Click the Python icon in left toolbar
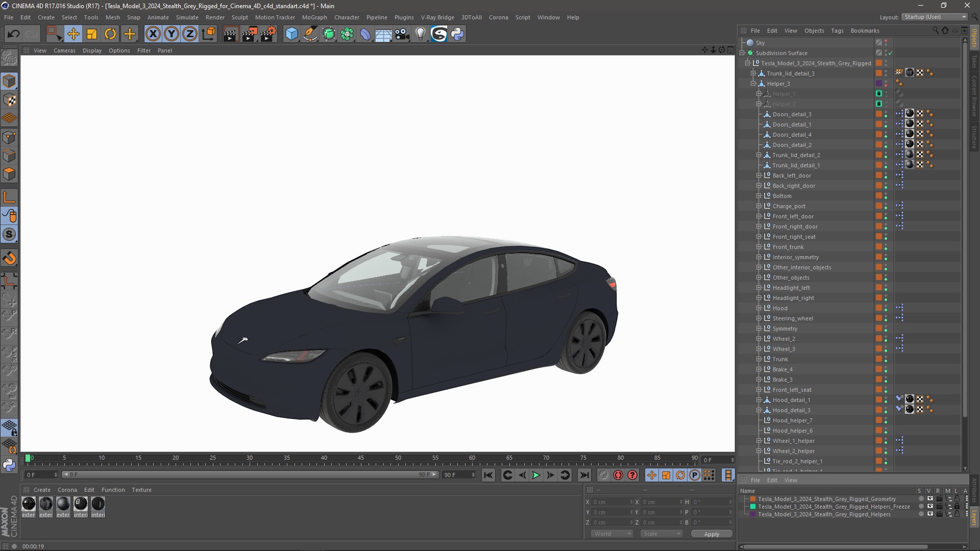This screenshot has height=551, width=980. (x=9, y=465)
